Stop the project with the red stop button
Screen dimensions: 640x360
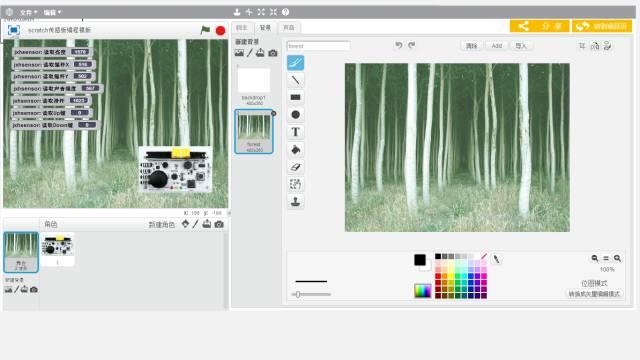point(220,31)
